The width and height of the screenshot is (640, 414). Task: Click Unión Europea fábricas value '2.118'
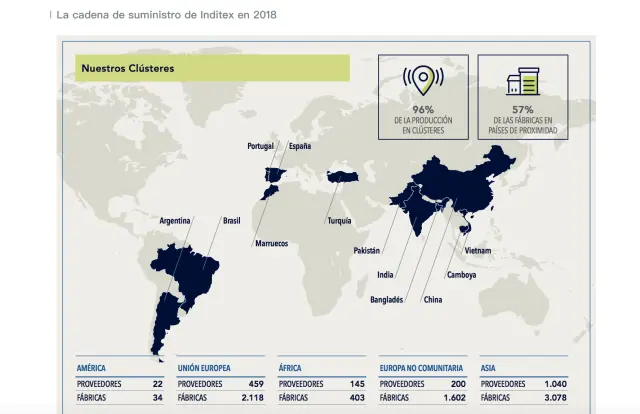point(253,398)
